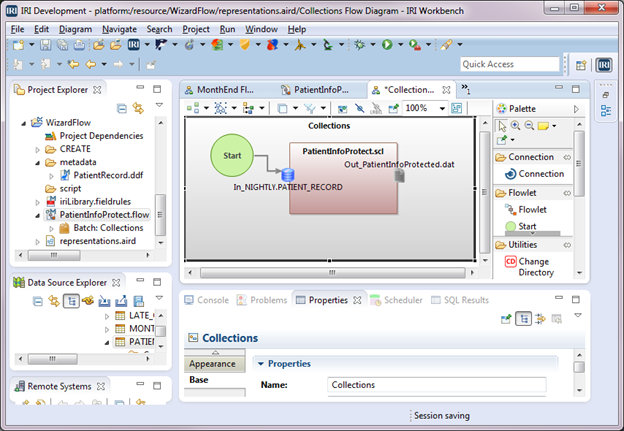Screen dimensions: 624x431
Task: Select the Change Directory utility tool
Action: (x=529, y=267)
